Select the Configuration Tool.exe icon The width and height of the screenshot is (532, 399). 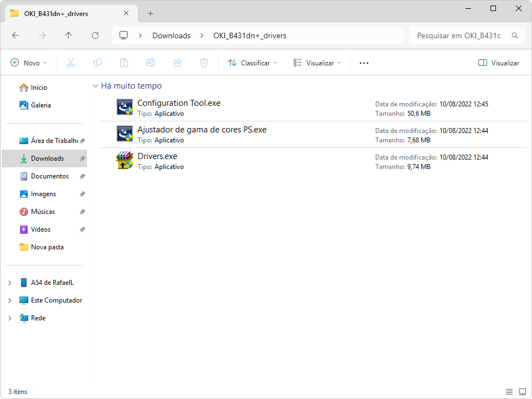[x=125, y=107]
